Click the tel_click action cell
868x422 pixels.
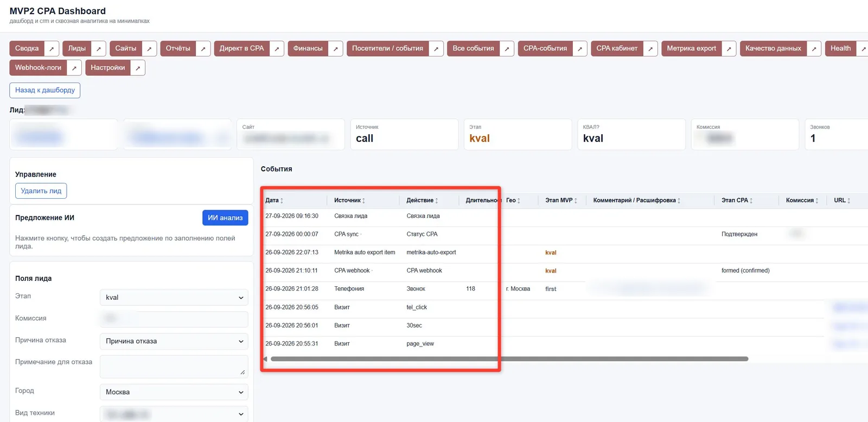click(417, 307)
